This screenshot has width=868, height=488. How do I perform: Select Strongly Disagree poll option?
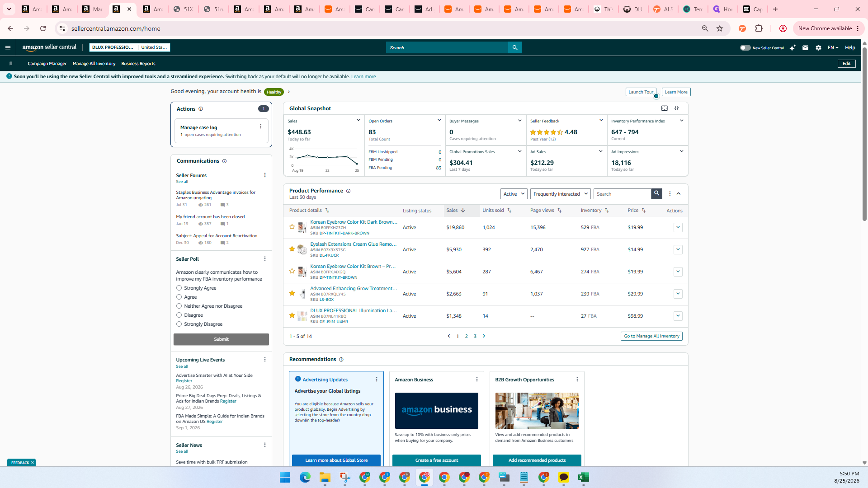click(x=179, y=324)
